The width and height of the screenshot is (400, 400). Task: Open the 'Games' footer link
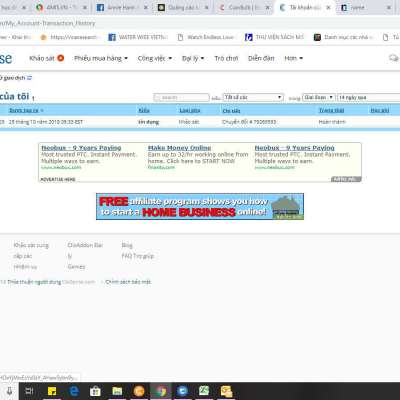tap(76, 267)
